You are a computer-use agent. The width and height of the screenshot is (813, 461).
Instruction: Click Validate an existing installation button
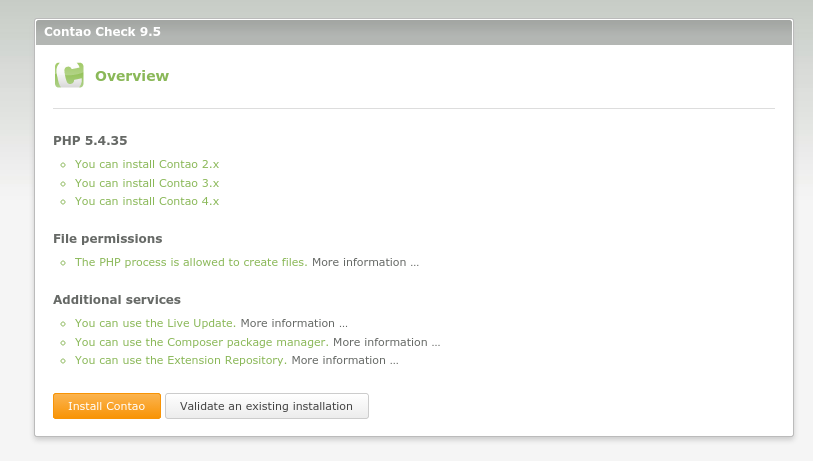click(x=267, y=406)
